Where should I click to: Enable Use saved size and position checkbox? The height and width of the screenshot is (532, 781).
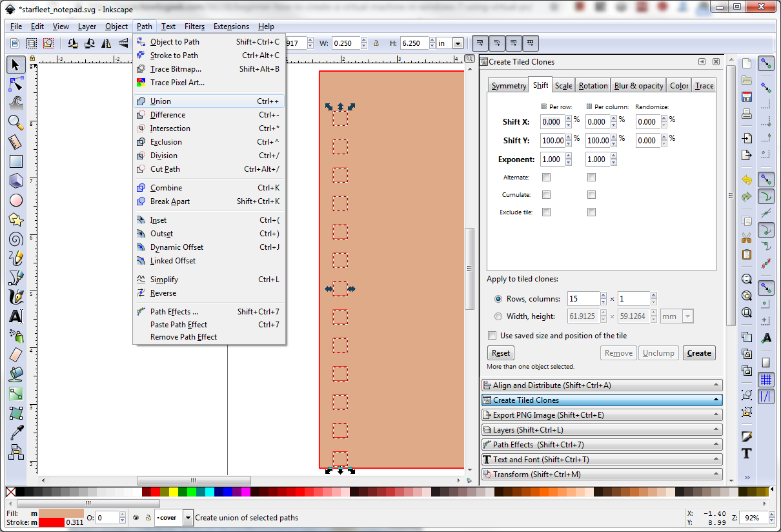492,336
